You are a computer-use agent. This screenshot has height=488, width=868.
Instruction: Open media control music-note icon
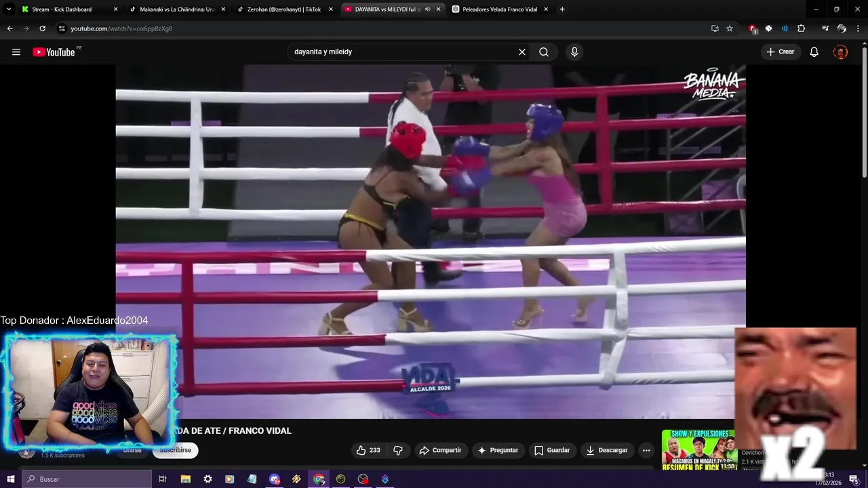825,28
